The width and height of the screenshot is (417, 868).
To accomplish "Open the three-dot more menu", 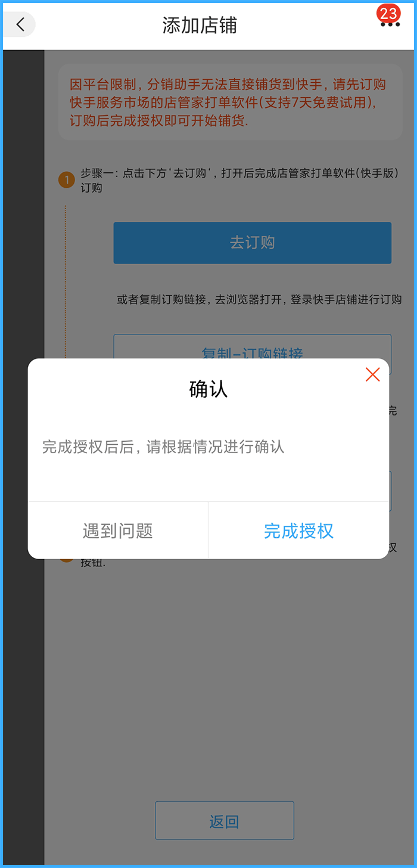I will pyautogui.click(x=390, y=25).
